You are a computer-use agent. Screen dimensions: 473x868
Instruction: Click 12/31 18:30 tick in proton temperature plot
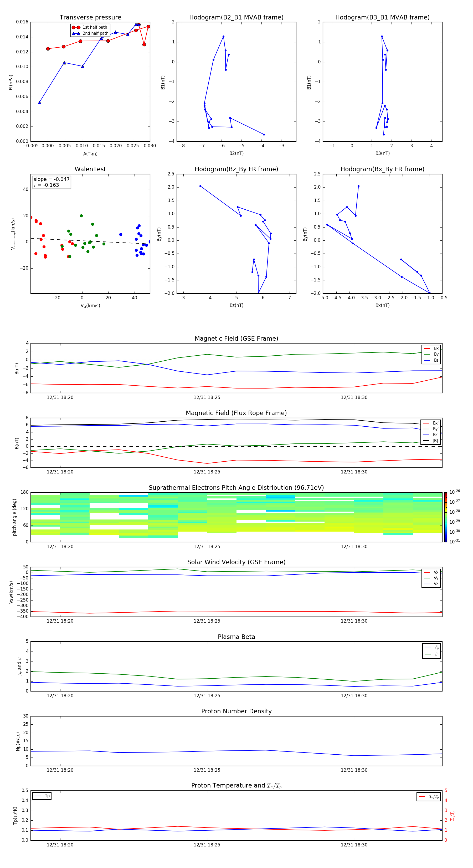click(354, 845)
